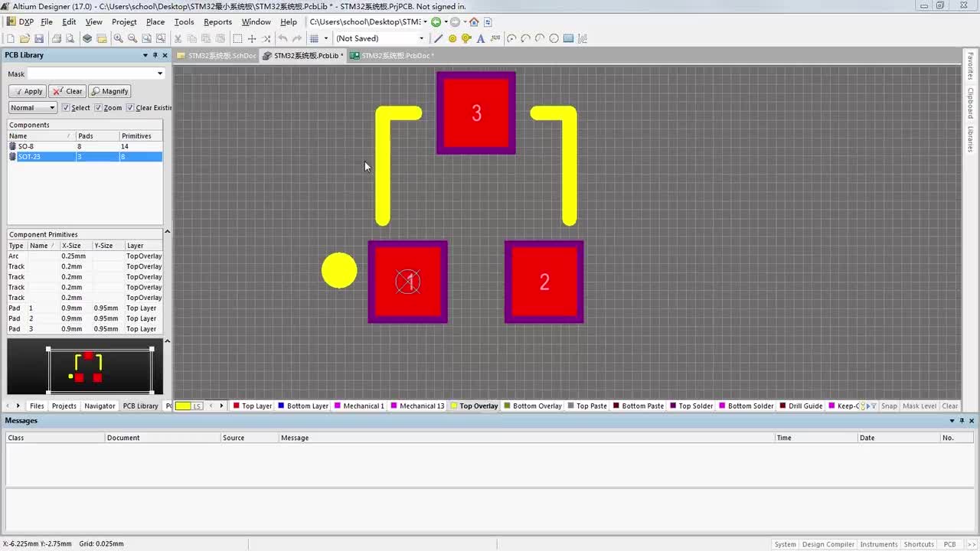This screenshot has height=551, width=980.
Task: Click the 3D layers view icon
Action: tap(87, 38)
